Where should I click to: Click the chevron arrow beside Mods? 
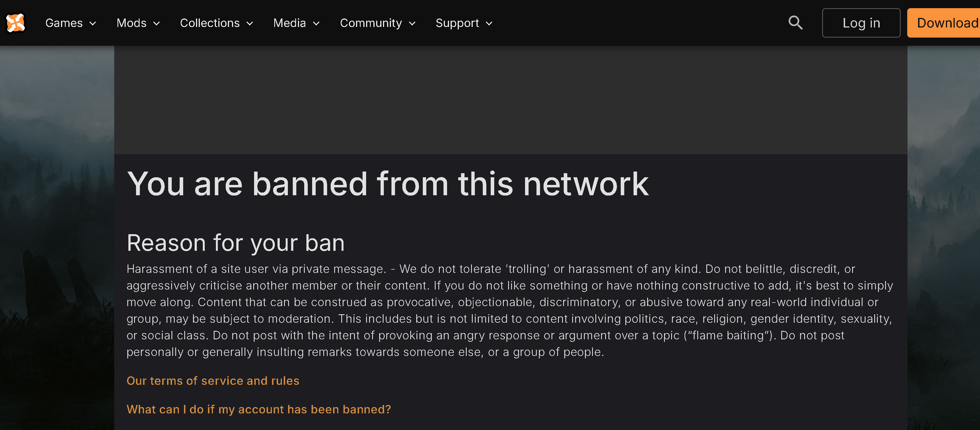[156, 24]
